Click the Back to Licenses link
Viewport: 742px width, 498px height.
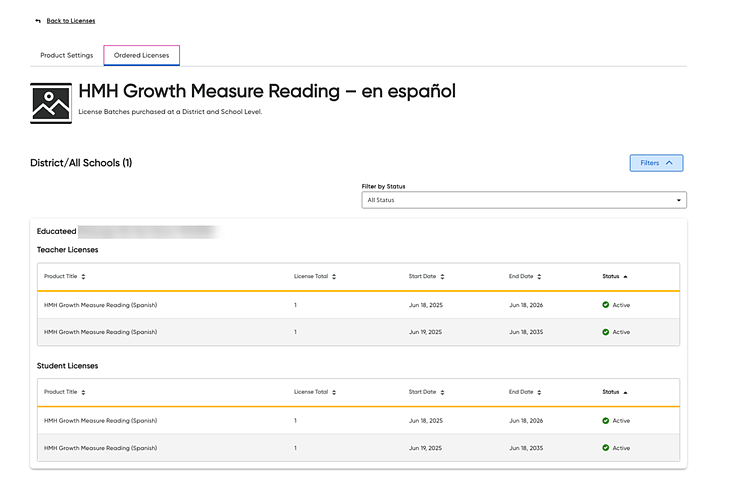71,21
